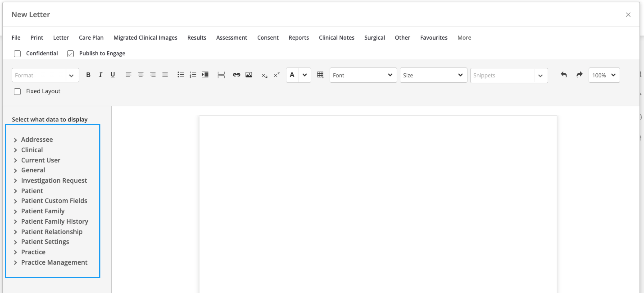This screenshot has height=293, width=644.
Task: Expand the Practice Management node
Action: (x=16, y=263)
